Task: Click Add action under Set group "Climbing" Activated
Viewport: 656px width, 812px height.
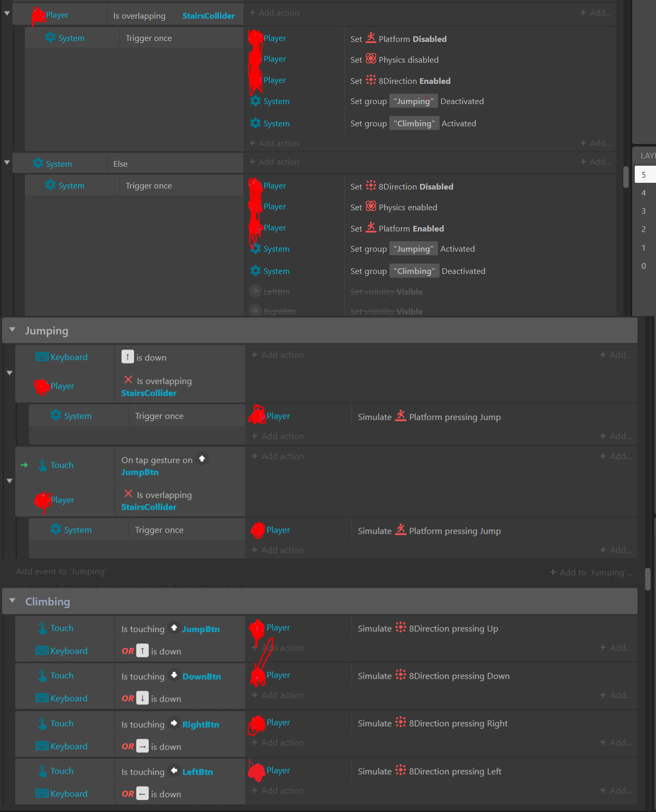Action: (x=274, y=143)
